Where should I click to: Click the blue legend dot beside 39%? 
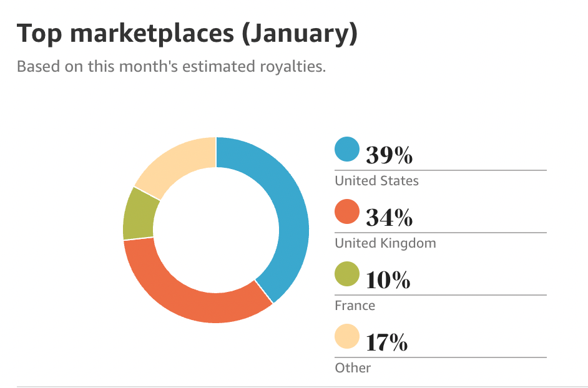point(347,150)
